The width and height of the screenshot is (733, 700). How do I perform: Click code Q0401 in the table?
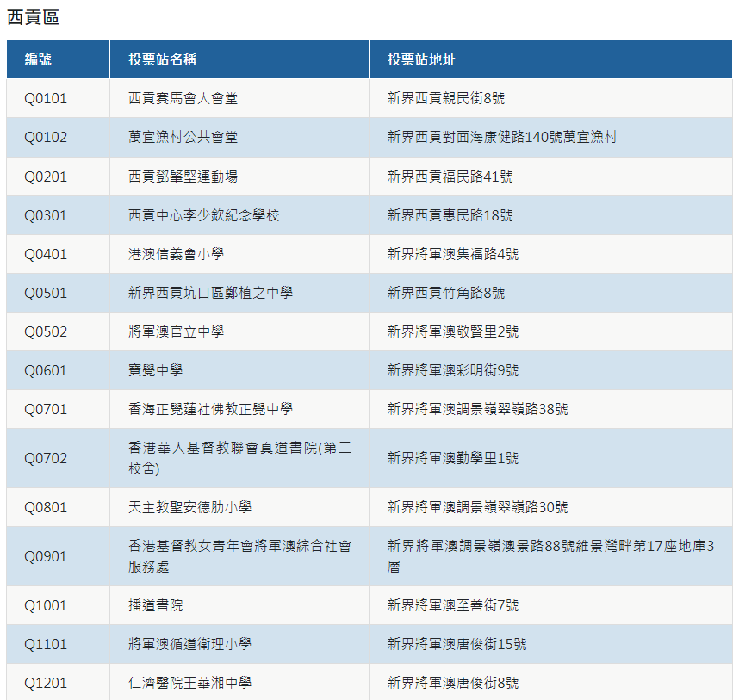(46, 254)
